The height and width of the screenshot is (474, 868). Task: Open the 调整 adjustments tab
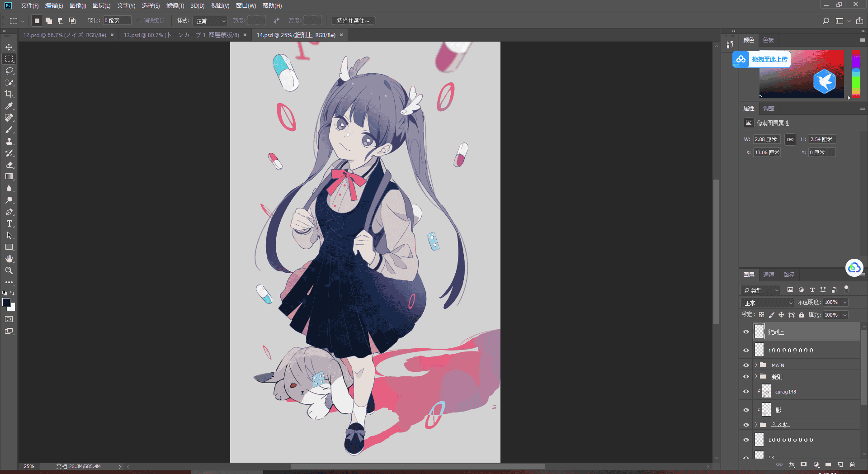769,109
